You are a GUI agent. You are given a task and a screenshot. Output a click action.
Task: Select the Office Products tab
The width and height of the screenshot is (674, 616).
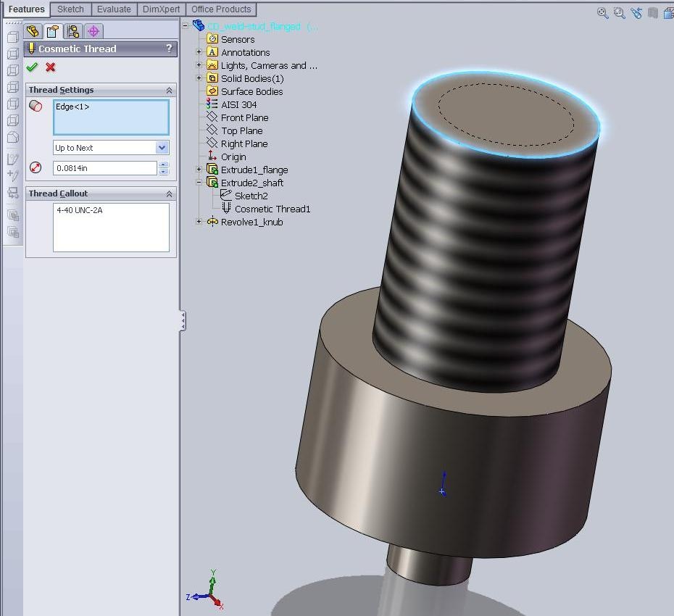221,9
